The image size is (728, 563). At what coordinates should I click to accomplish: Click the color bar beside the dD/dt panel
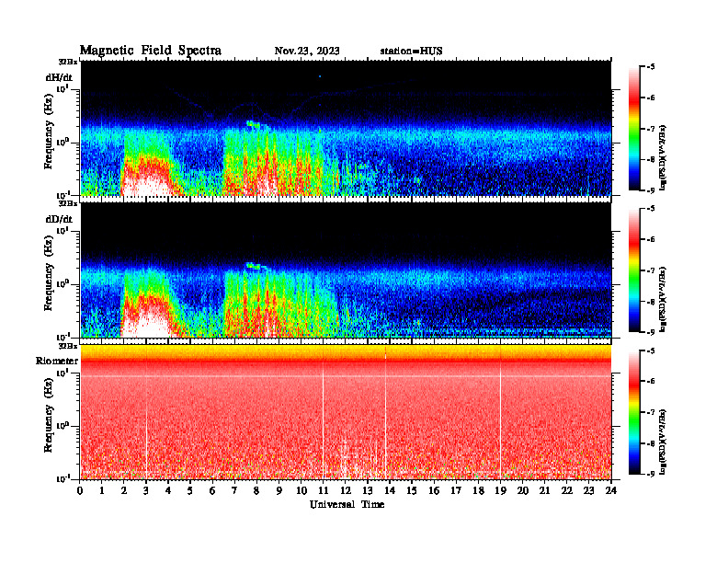pyautogui.click(x=634, y=270)
